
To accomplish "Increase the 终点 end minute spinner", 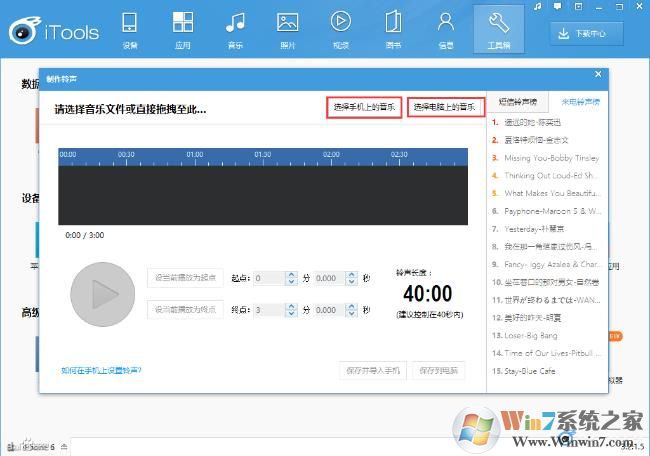I will click(x=291, y=307).
